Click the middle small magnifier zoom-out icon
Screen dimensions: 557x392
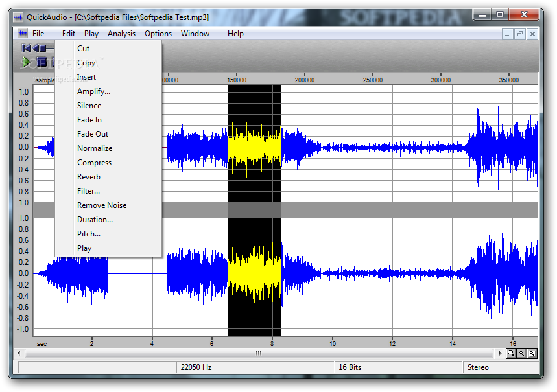(x=521, y=353)
